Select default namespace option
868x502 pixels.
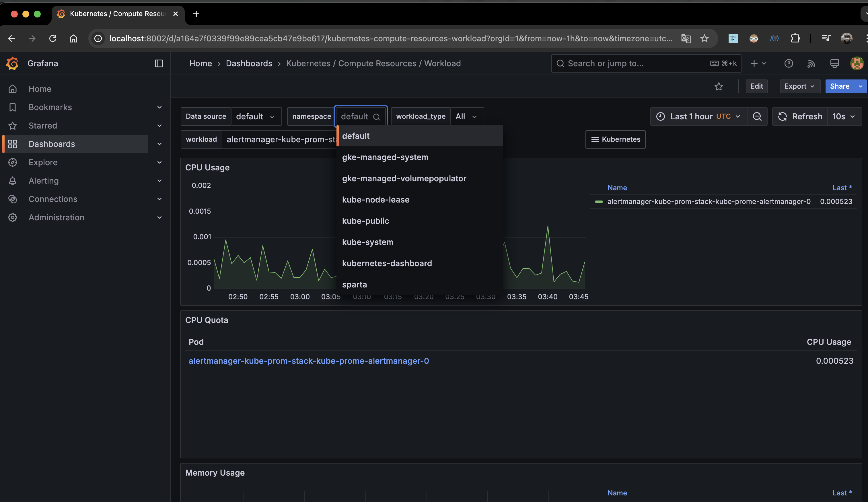tap(420, 136)
